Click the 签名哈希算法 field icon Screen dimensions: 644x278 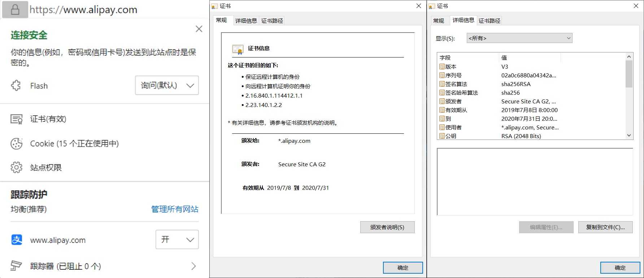coord(442,93)
